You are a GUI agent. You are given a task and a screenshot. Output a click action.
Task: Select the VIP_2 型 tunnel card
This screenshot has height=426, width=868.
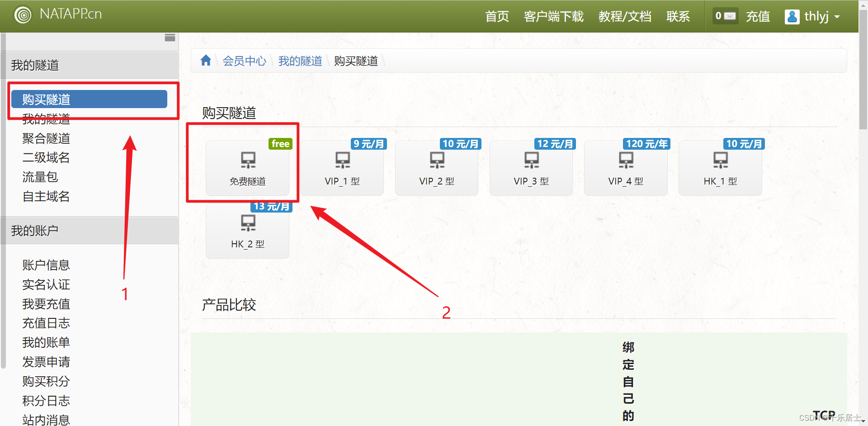coord(437,168)
